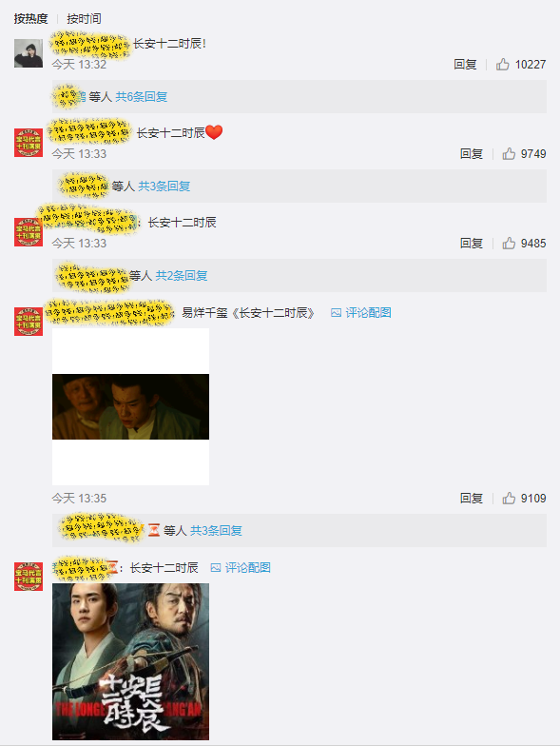
Task: Click 回复 on the 13:35 comment
Action: (472, 499)
